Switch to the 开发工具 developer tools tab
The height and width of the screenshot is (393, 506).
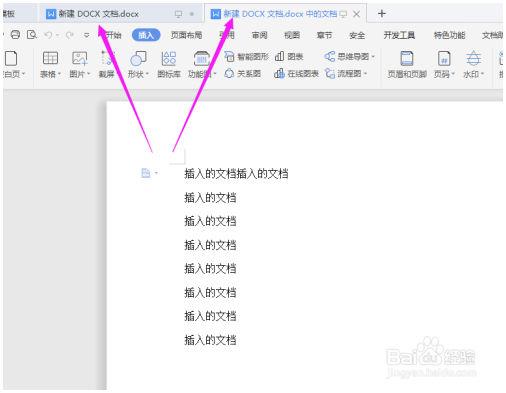(x=399, y=35)
